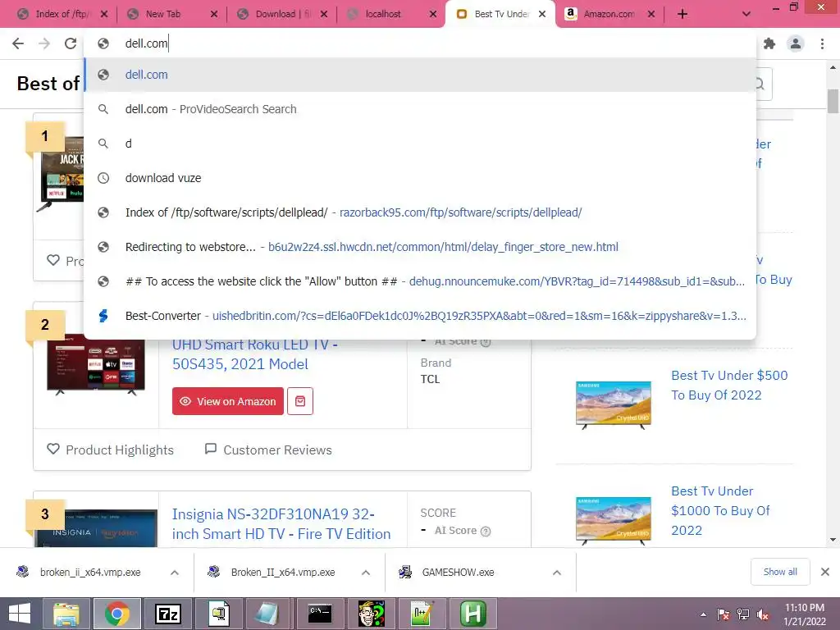Close the Amazon.com tab
840x630 pixels.
coord(651,14)
